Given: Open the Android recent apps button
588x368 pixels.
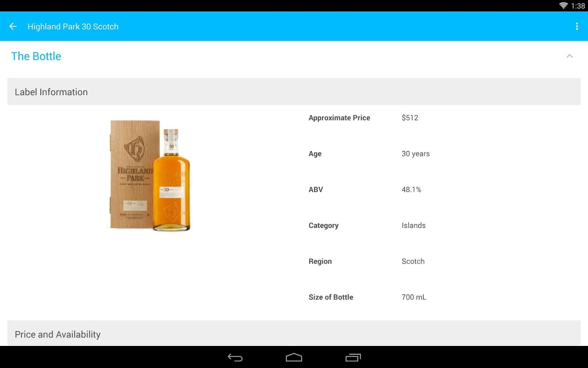Looking at the screenshot, I should pos(353,358).
